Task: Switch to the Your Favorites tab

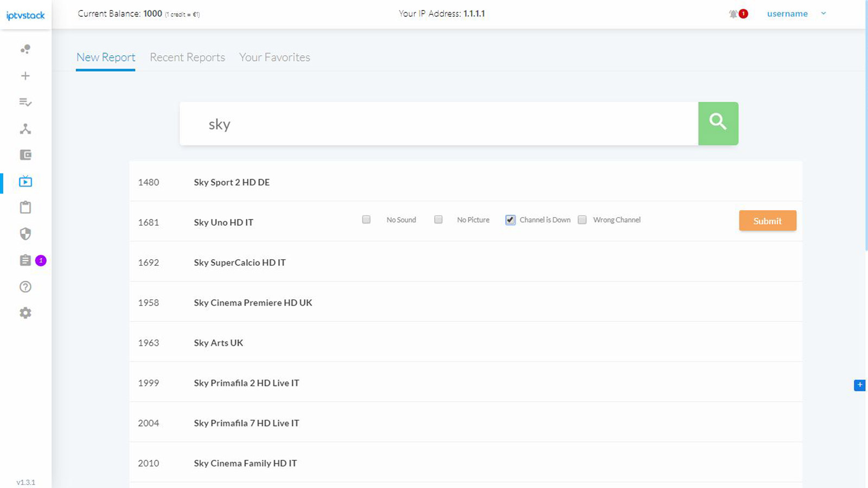Action: tap(275, 57)
